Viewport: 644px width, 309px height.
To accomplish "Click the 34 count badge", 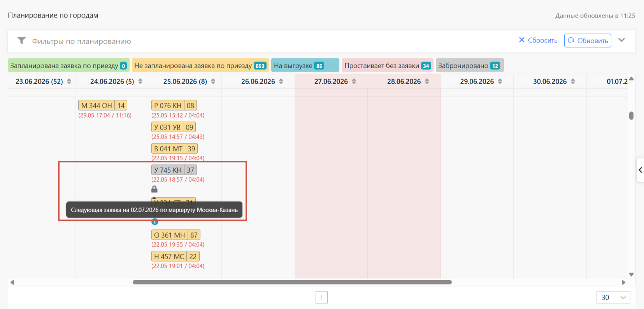I will point(426,66).
